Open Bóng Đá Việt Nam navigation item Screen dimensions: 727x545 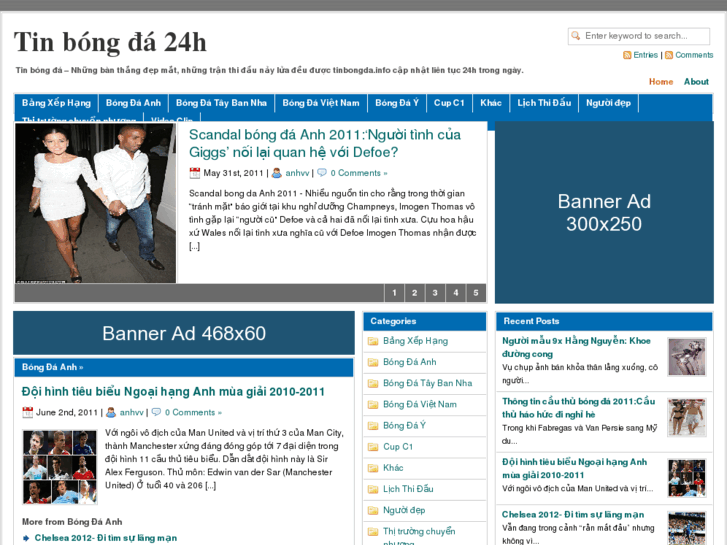[321, 103]
